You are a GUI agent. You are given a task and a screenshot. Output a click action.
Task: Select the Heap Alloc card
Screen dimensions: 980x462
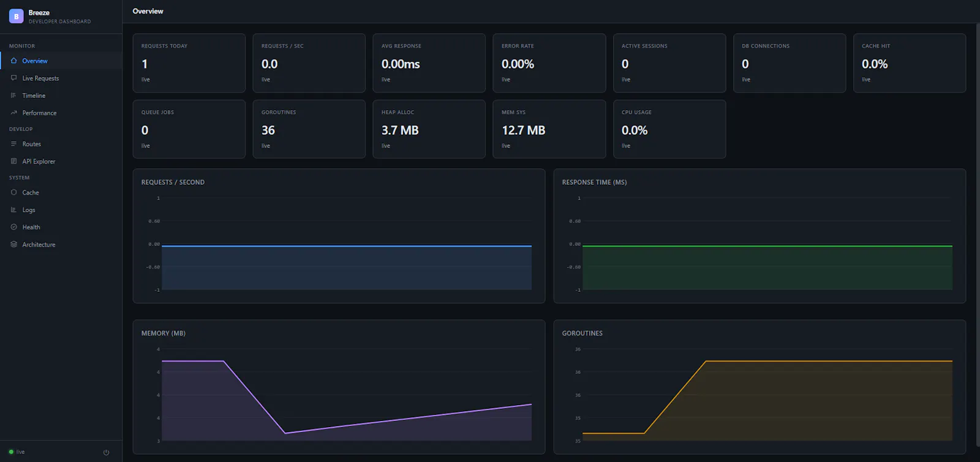429,129
